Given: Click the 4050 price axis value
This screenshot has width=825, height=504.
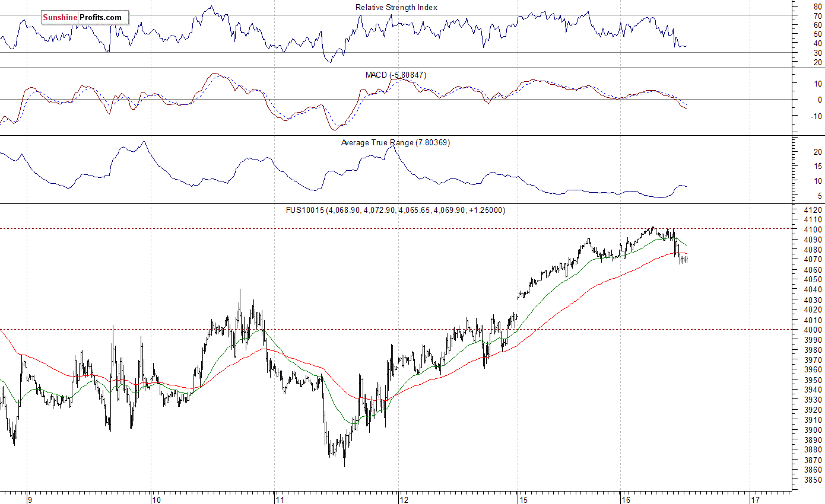Looking at the screenshot, I should [813, 279].
